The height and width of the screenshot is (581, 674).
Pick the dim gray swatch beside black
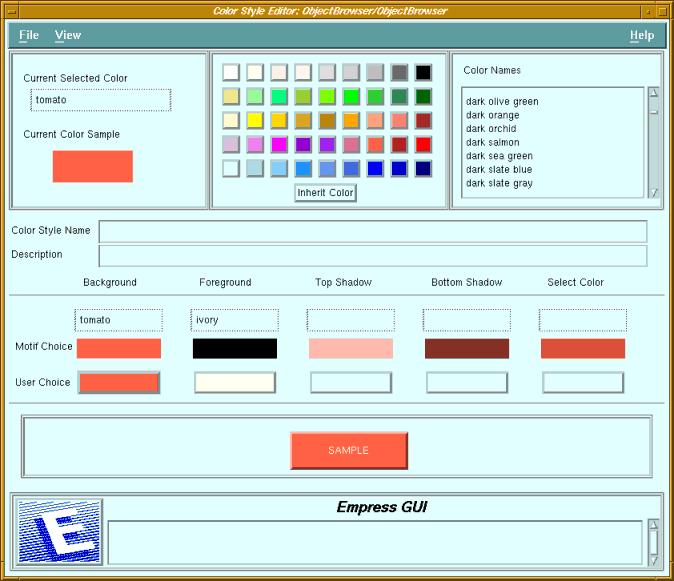399,73
